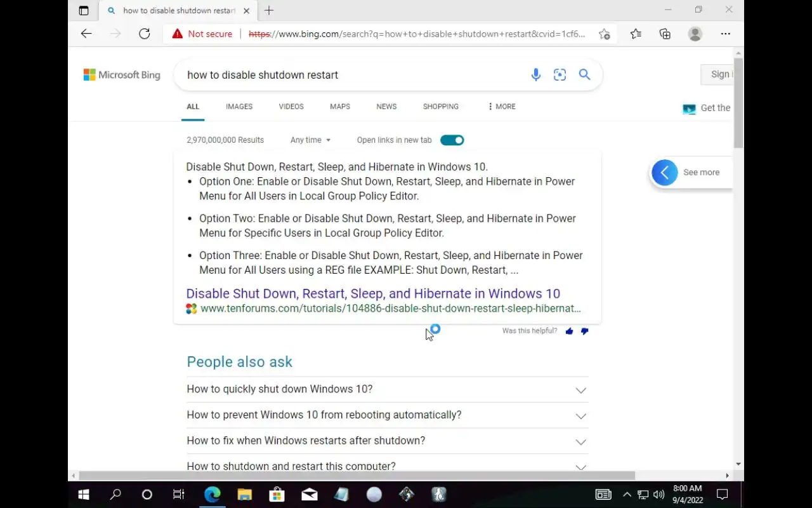Open File Explorer from taskbar
Image resolution: width=812 pixels, height=508 pixels.
[245, 495]
